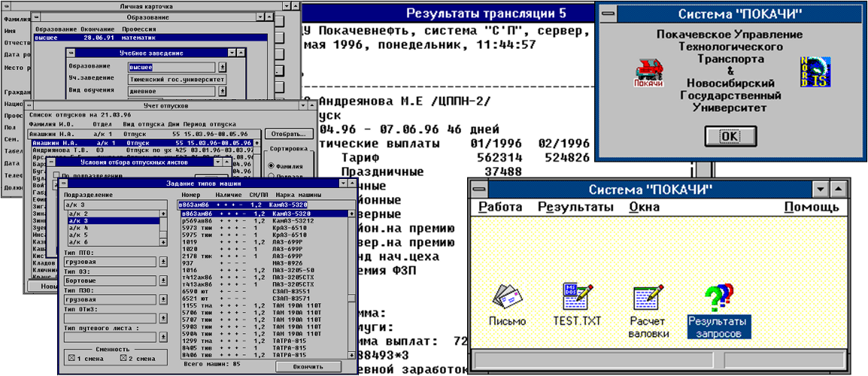Screen dimensions: 868x376
Task: Open system menu of Учебное заведение dialog
Action: tap(70, 53)
